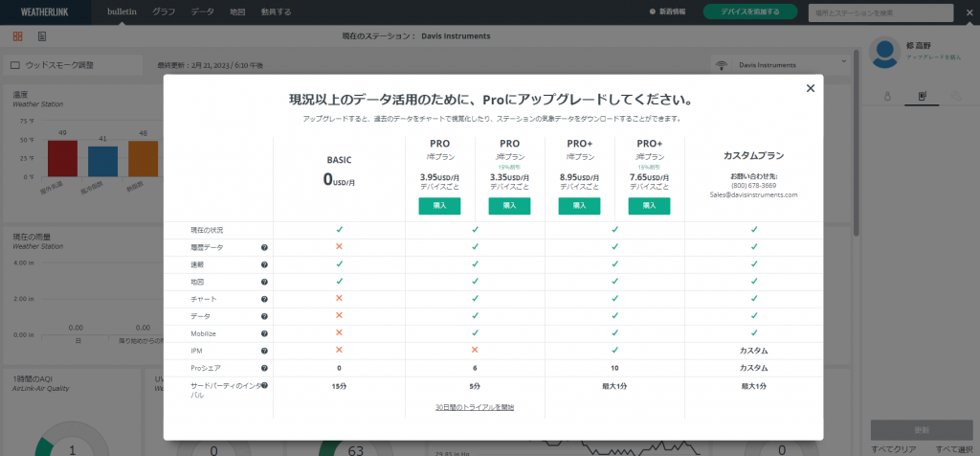Click the 現在の状況 row label
Viewport: 980px width, 456px height.
[x=207, y=230]
